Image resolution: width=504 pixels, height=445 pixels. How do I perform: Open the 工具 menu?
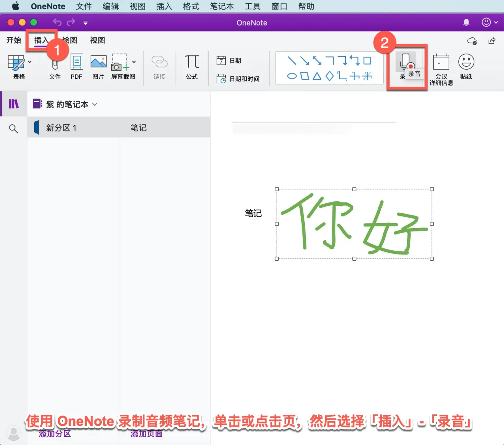click(x=252, y=6)
